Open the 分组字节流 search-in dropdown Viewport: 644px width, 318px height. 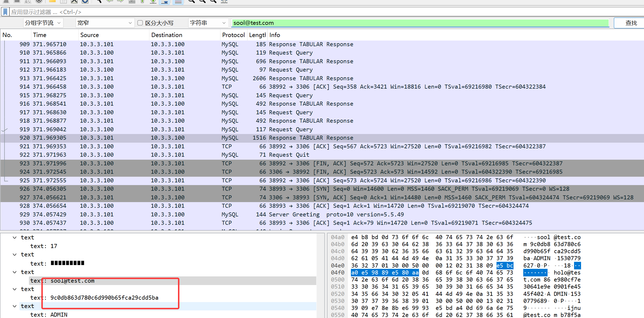pyautogui.click(x=43, y=23)
